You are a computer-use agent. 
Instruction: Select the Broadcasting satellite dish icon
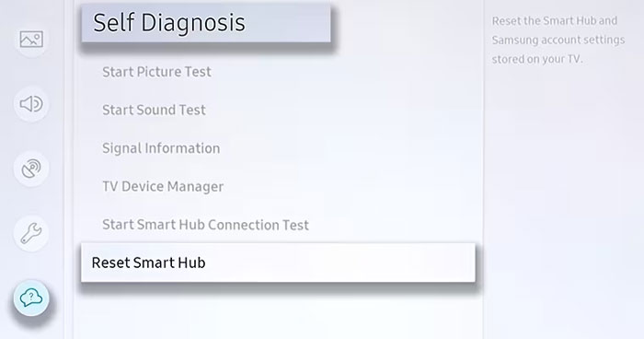pyautogui.click(x=31, y=169)
